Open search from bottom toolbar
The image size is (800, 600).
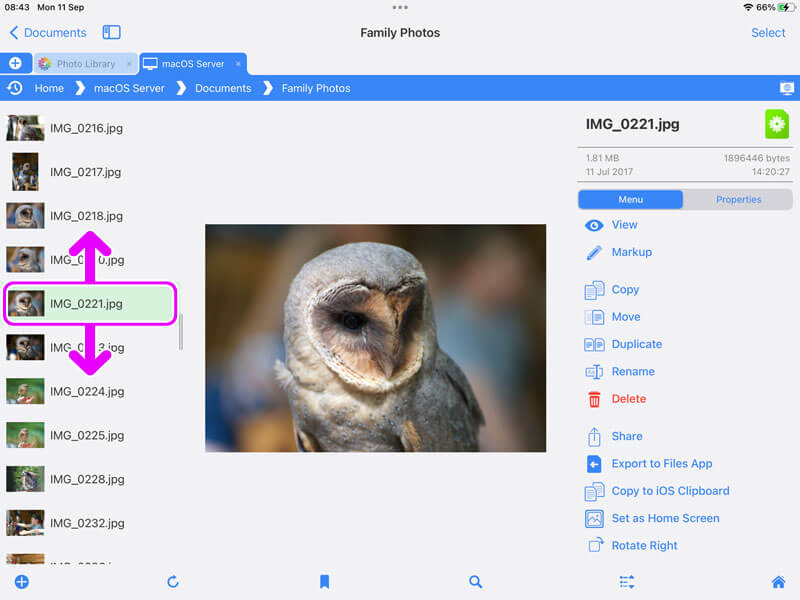point(476,582)
